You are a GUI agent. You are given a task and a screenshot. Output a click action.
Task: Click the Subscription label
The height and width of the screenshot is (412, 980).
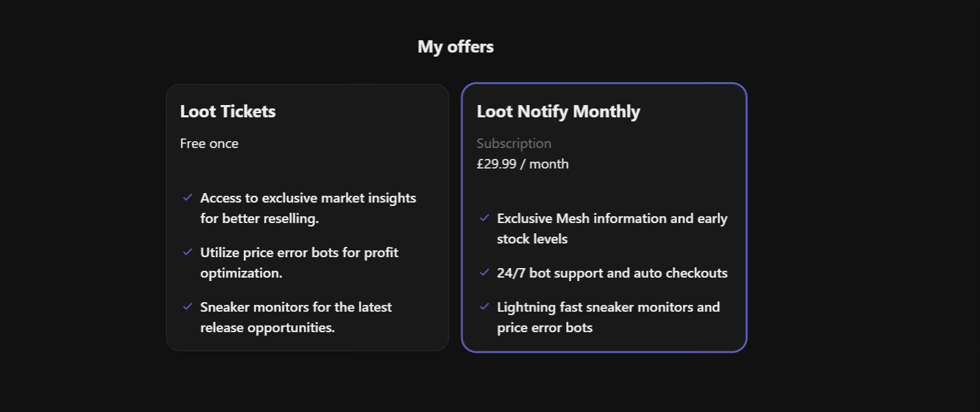(x=514, y=143)
